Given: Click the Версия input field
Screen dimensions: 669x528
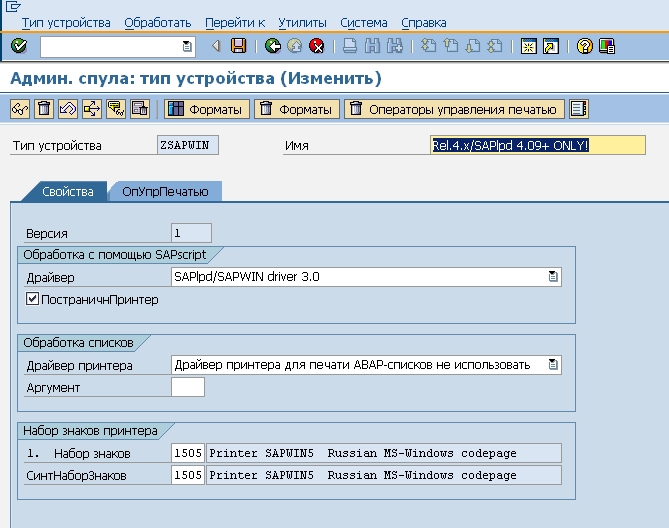Looking at the screenshot, I should click(x=191, y=233).
